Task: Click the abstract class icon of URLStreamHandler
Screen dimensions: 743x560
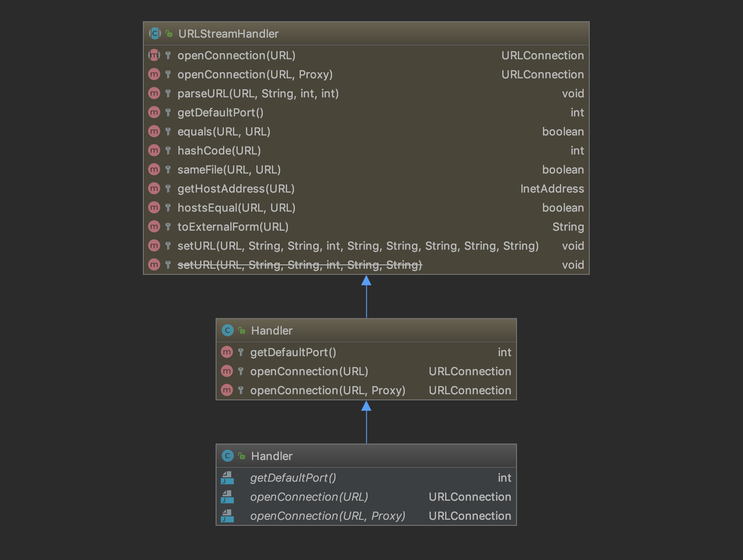Action: pos(155,33)
